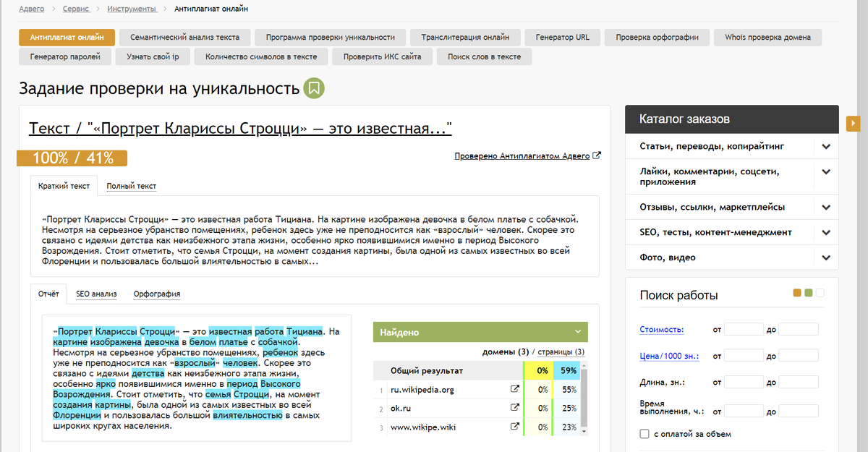This screenshot has height=452, width=868.
Task: Click highlighted word 'Тициана' in the report
Action: tap(304, 332)
